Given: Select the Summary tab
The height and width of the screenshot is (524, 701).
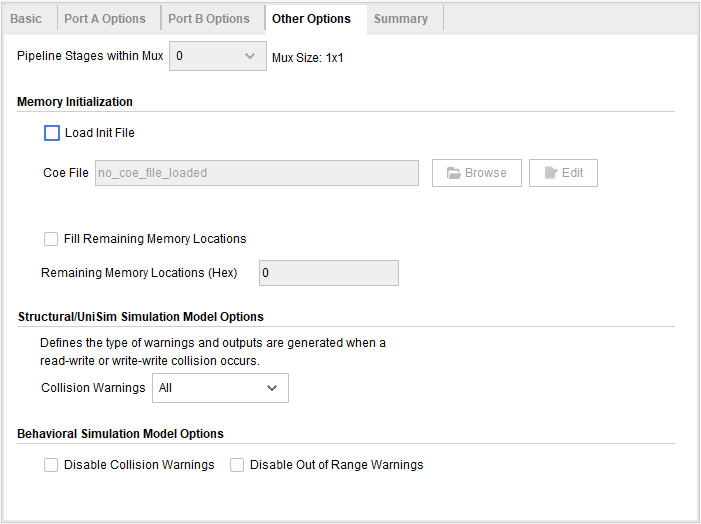Looking at the screenshot, I should (401, 19).
